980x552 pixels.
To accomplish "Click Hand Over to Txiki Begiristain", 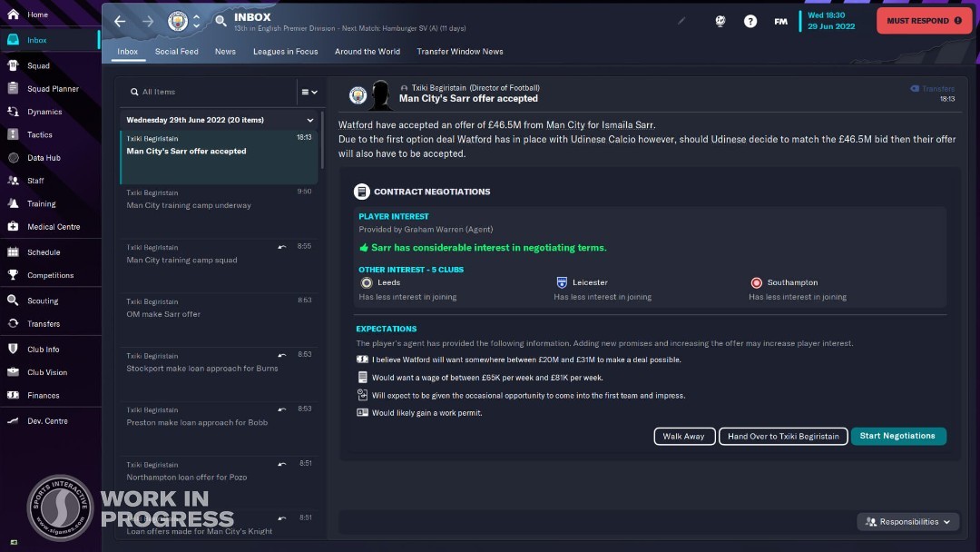I will 783,437.
